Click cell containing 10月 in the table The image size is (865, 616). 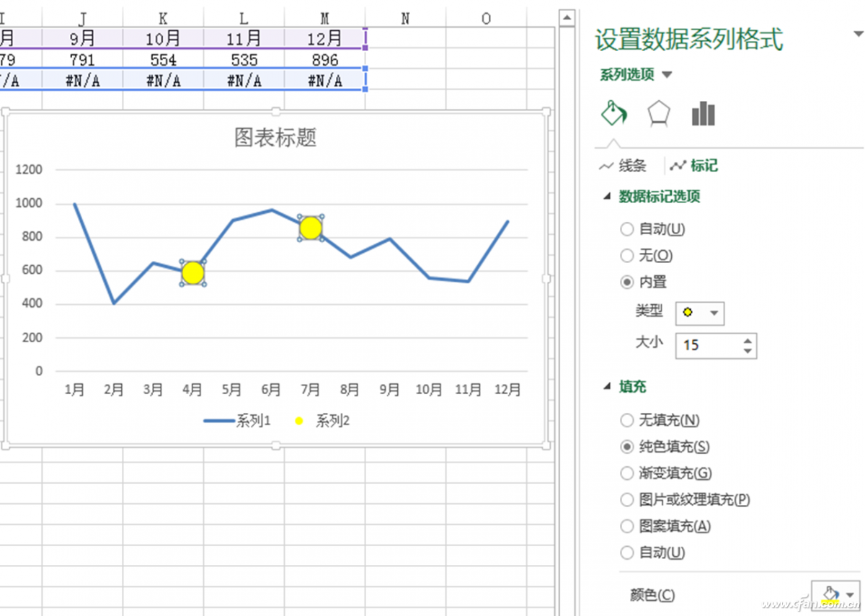[163, 38]
